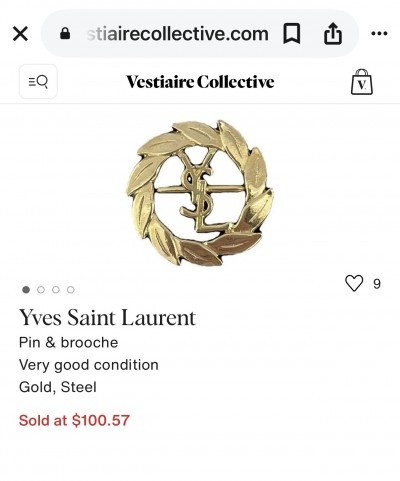Open the Yves Saint Laurent brand link
The height and width of the screenshot is (481, 400).
point(107,318)
